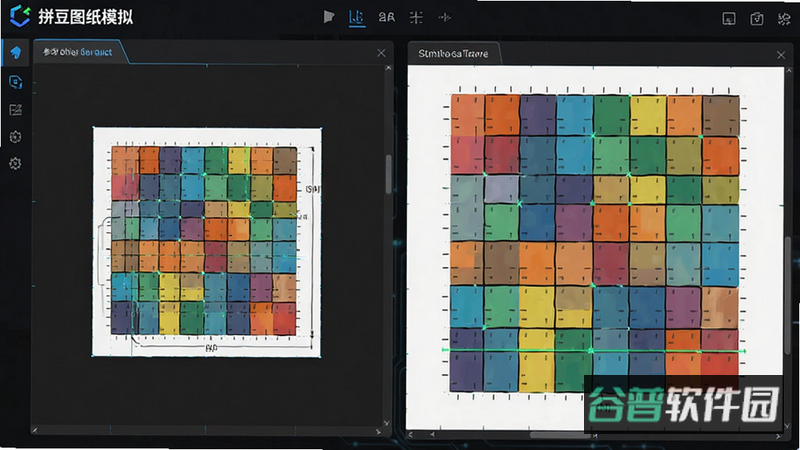The image size is (800, 450).
Task: Select the layers copy icon in sidebar
Action: (x=15, y=82)
